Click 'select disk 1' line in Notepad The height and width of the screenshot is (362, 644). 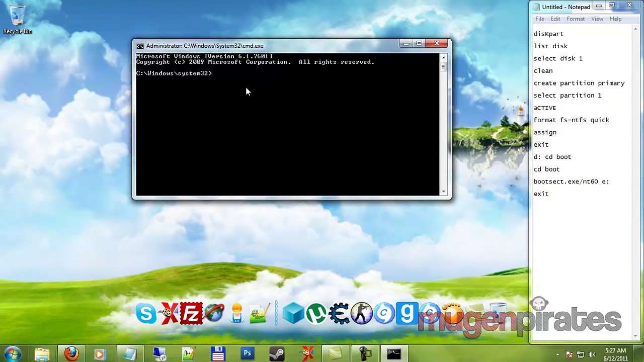(558, 58)
